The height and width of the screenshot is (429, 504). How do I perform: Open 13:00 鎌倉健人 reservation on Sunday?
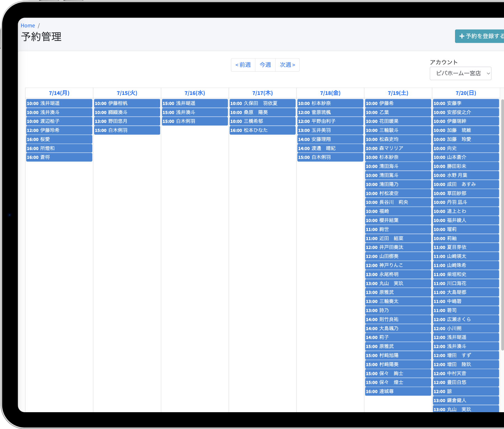[x=466, y=400]
